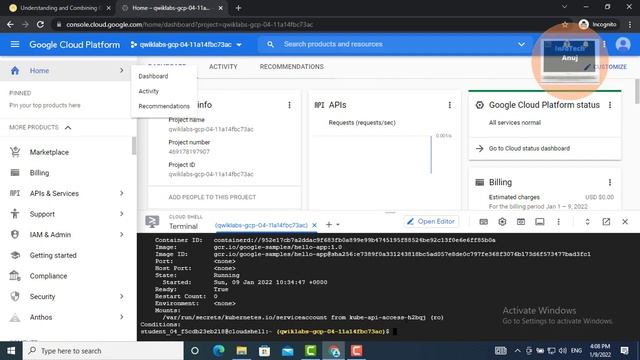
Task: Add a new Cloud Shell terminal tab
Action: (329, 224)
